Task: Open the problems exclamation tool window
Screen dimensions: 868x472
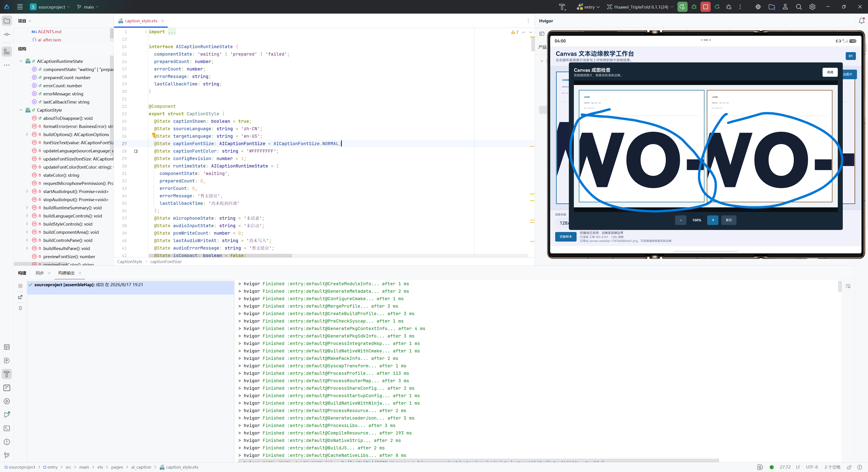Action: pos(7,442)
